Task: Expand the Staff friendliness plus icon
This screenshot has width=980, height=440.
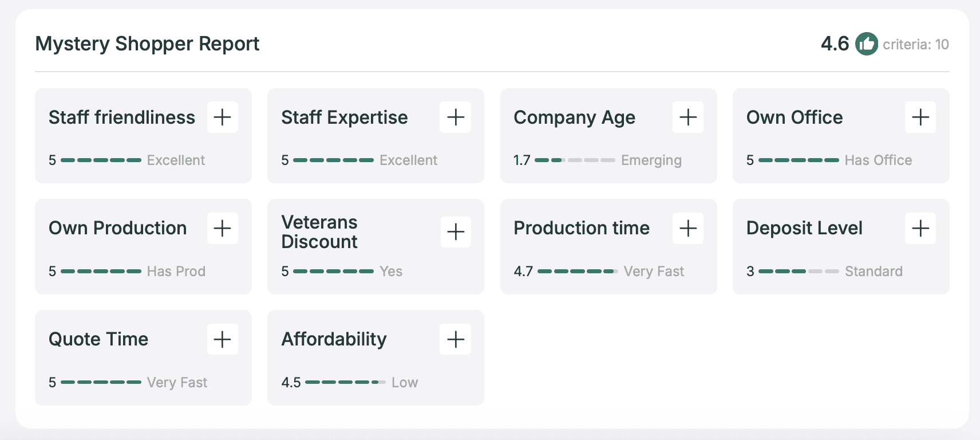Action: click(x=222, y=117)
